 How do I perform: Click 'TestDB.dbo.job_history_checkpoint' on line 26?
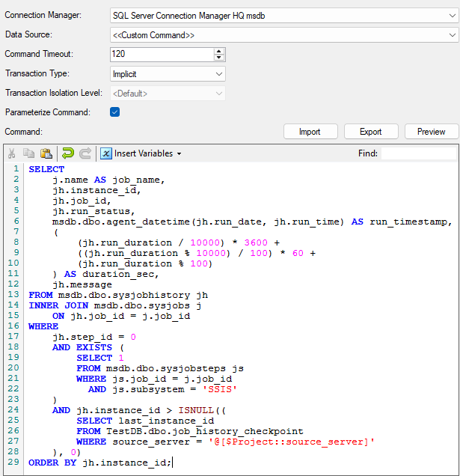point(205,431)
